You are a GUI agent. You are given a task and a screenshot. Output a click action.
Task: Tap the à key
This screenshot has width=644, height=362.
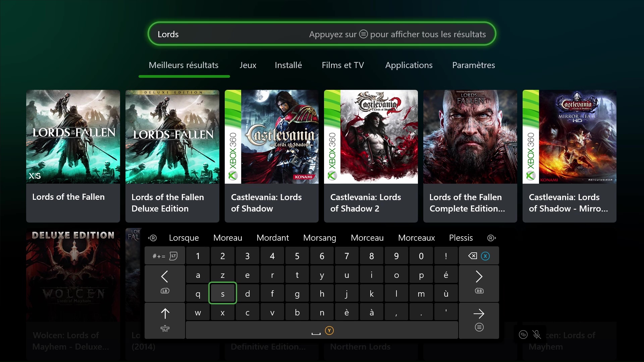coord(372,313)
